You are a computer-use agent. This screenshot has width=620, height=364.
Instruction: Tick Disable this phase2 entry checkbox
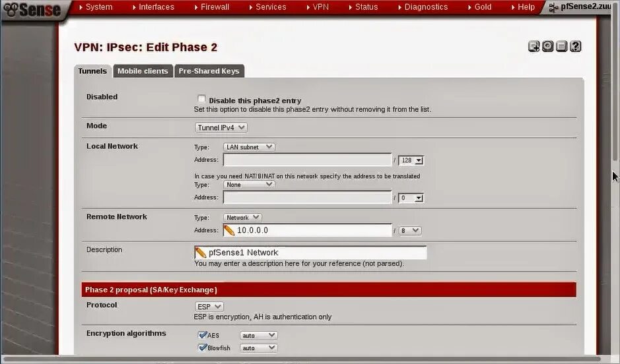201,99
